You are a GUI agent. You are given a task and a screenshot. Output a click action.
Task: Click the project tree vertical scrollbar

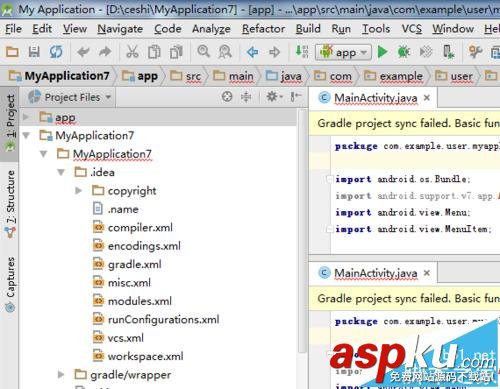302,230
